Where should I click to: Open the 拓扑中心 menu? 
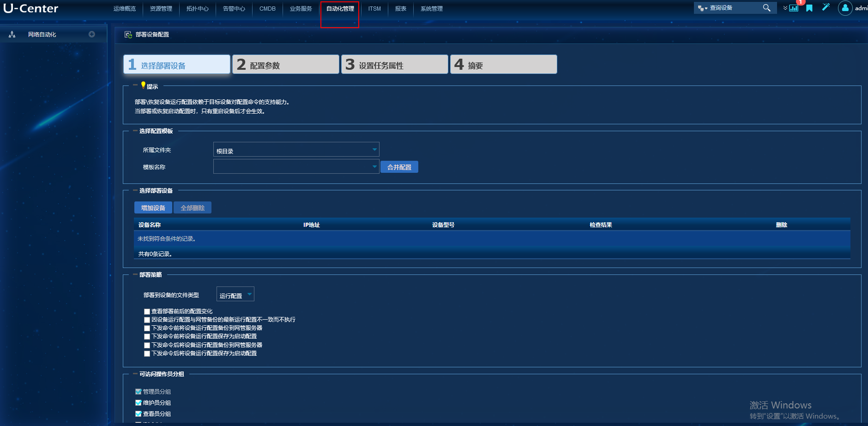coord(198,9)
